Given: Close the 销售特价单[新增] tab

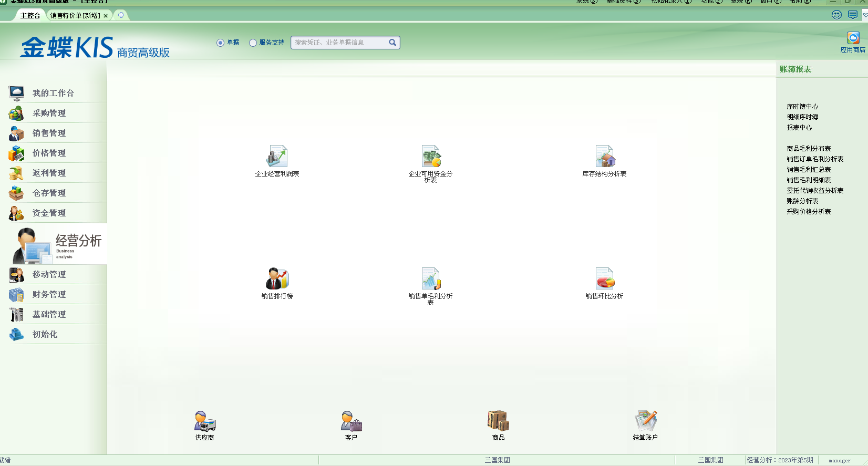Looking at the screenshot, I should [x=106, y=16].
